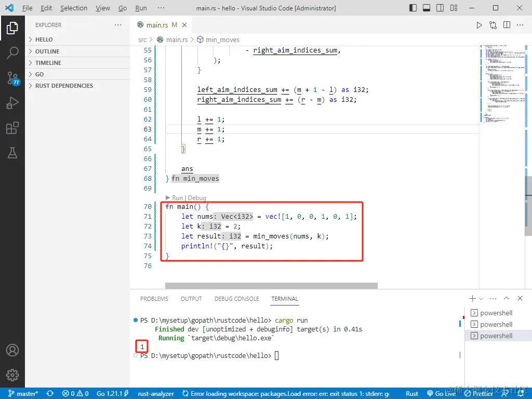Open the View menu
This screenshot has height=399, width=532.
tap(103, 8)
